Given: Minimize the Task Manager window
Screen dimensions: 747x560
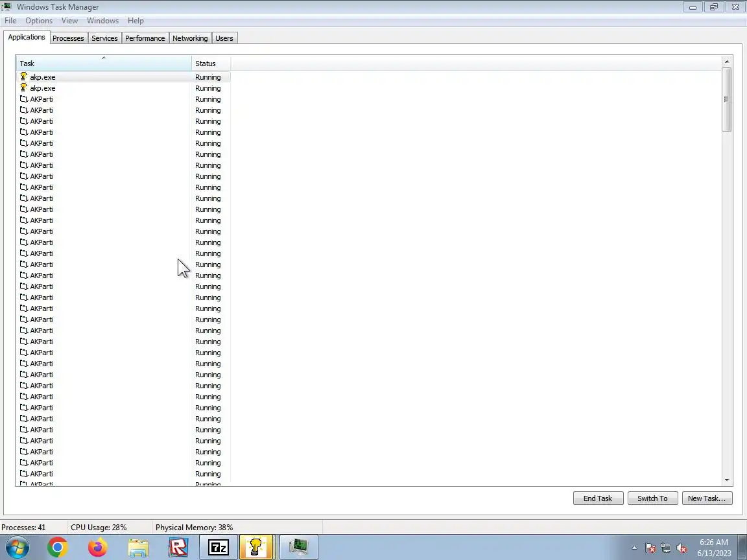Looking at the screenshot, I should (x=693, y=6).
